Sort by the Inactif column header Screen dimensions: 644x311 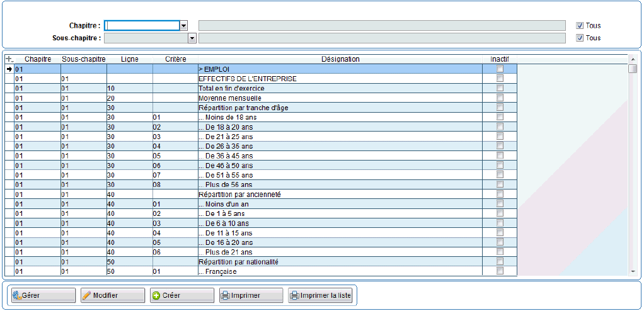[x=500, y=59]
